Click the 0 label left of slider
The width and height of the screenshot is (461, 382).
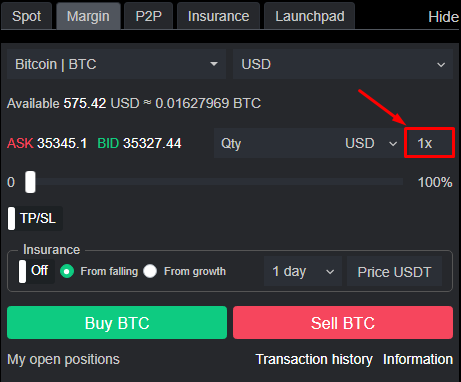pyautogui.click(x=11, y=182)
